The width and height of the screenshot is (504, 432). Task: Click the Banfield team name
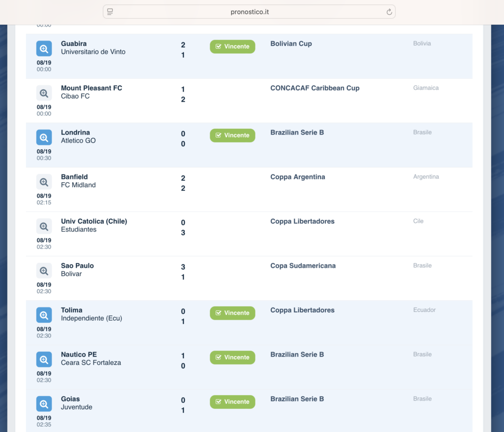74,177
